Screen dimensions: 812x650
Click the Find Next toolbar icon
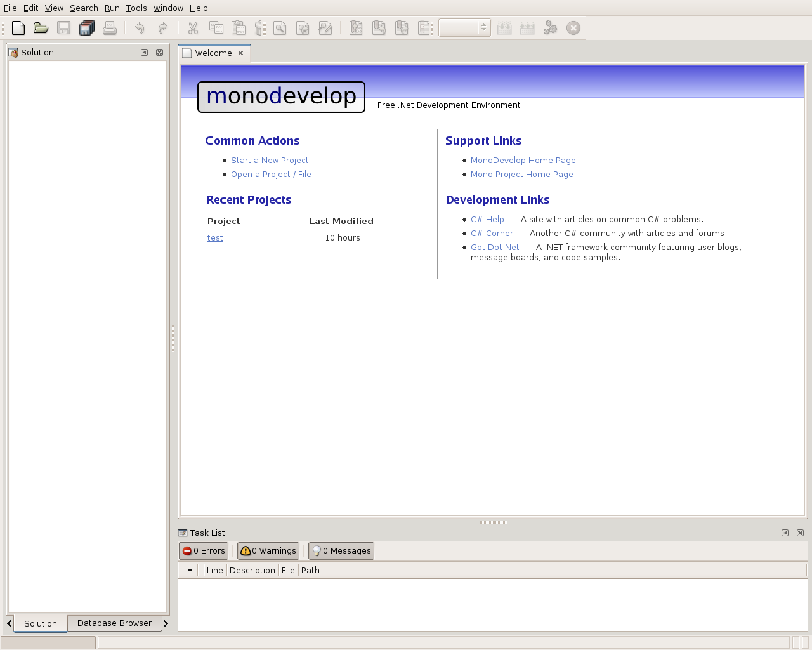(303, 28)
